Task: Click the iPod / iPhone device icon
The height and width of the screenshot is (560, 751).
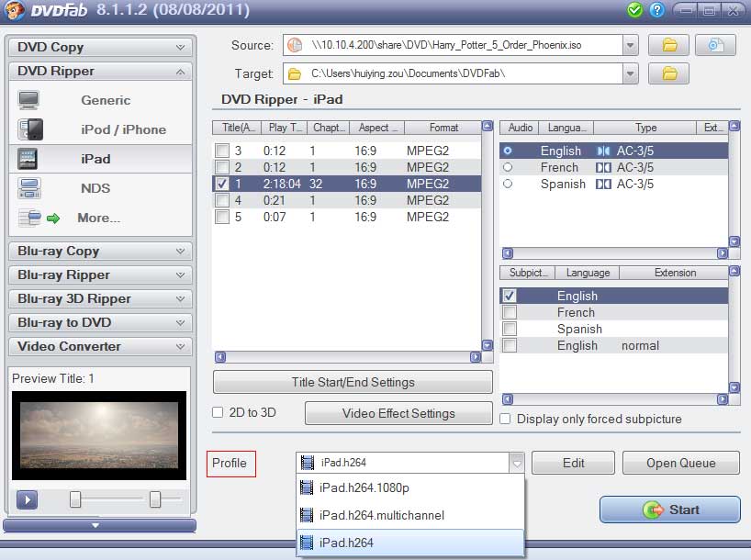Action: coord(30,129)
